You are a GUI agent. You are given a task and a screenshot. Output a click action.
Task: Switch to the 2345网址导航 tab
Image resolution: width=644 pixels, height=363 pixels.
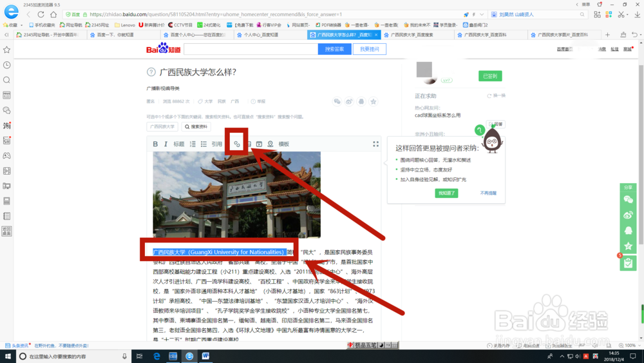point(51,35)
